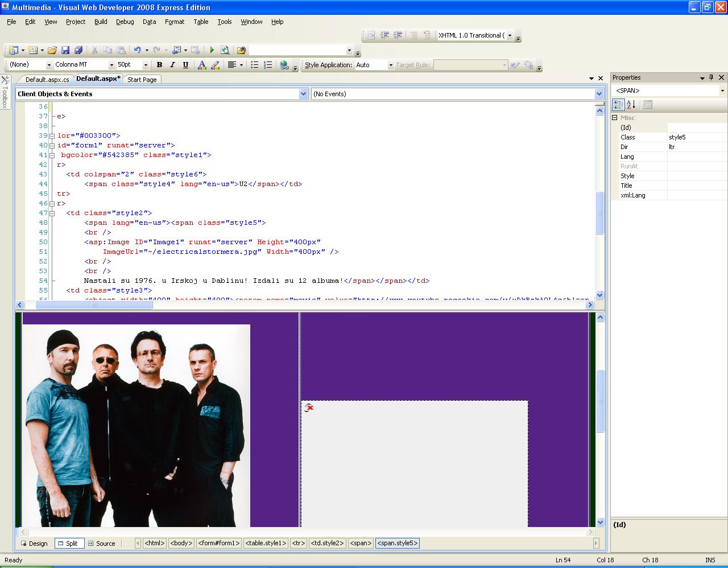Click the Save All icon
Image resolution: width=728 pixels, height=568 pixels.
point(78,50)
